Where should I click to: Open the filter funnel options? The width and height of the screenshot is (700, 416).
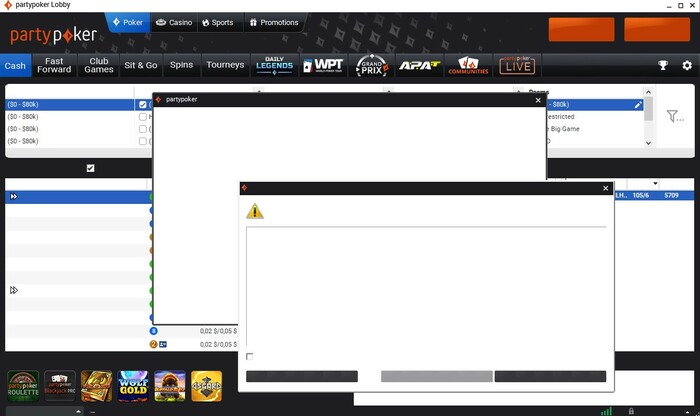pos(675,116)
